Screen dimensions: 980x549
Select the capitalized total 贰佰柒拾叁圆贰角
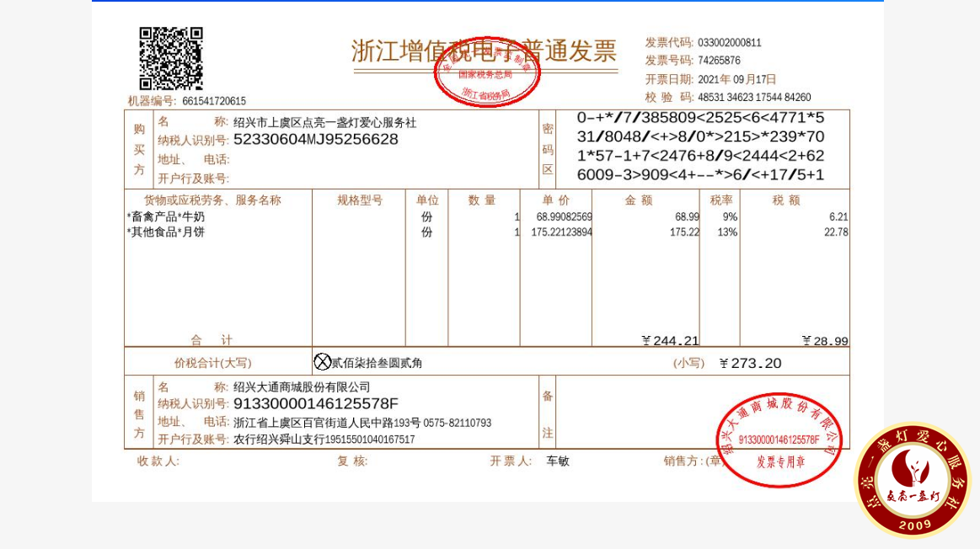(377, 363)
